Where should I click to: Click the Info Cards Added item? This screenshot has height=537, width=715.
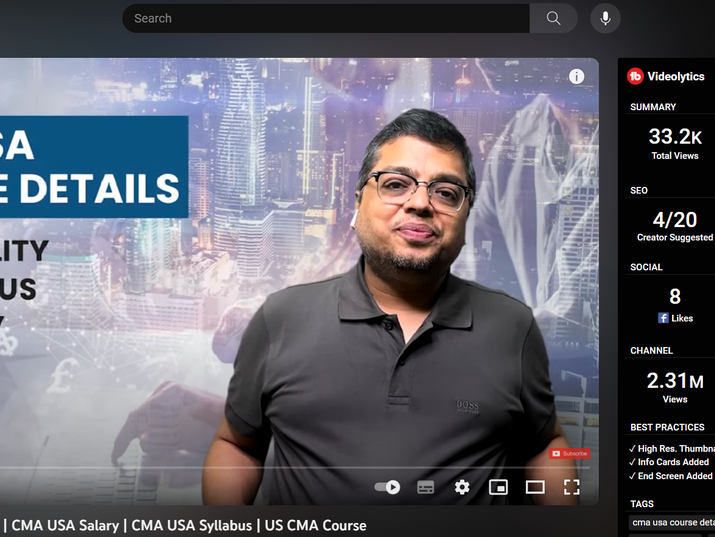(x=669, y=462)
